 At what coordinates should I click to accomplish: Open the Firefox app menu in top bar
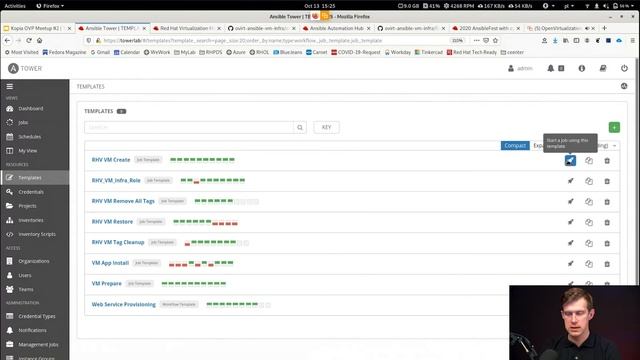(x=50, y=6)
